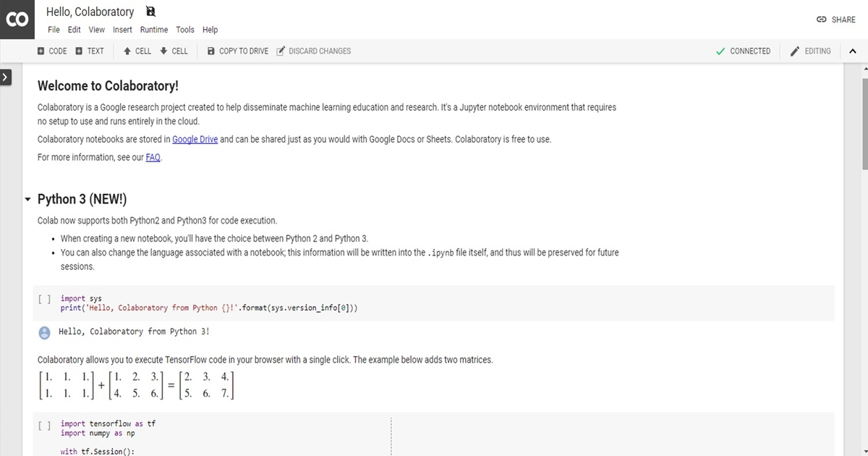Screen dimensions: 868x456
Task: Collapse the toolbar with the top-right chevron
Action: tap(852, 51)
